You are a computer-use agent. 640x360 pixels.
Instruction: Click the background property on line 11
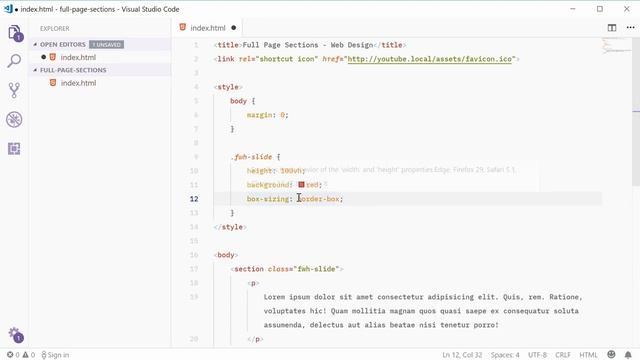267,185
